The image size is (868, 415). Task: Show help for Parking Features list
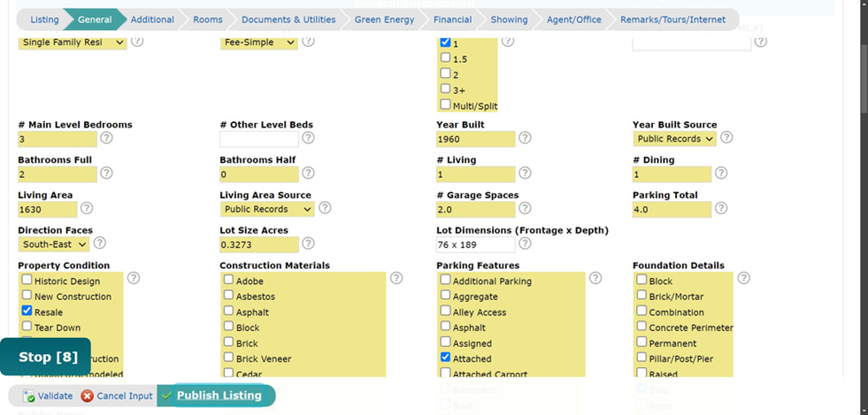click(595, 278)
